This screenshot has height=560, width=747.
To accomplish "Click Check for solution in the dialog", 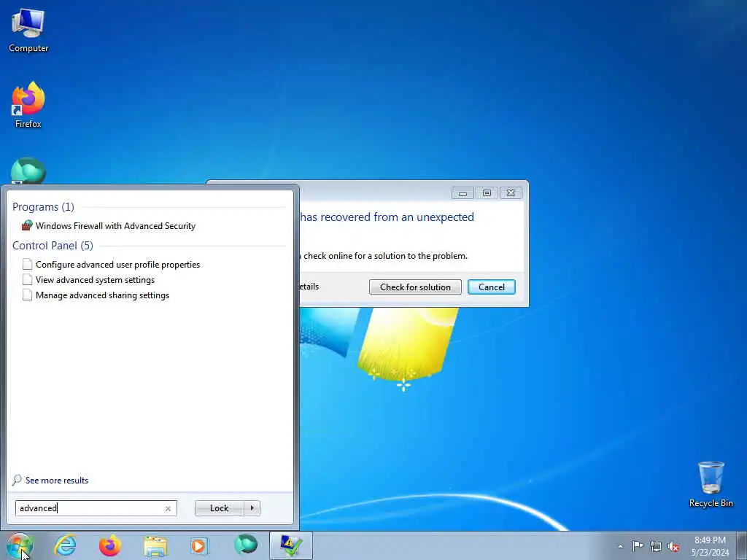I will pos(415,287).
